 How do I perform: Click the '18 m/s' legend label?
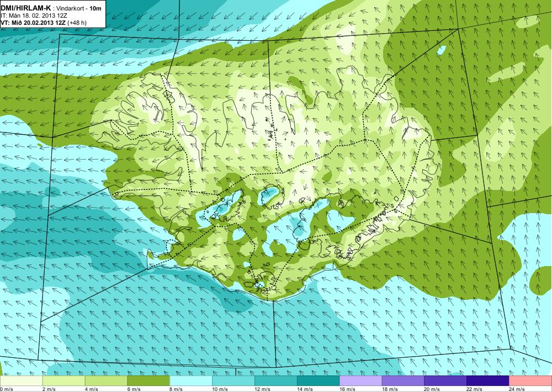click(390, 389)
